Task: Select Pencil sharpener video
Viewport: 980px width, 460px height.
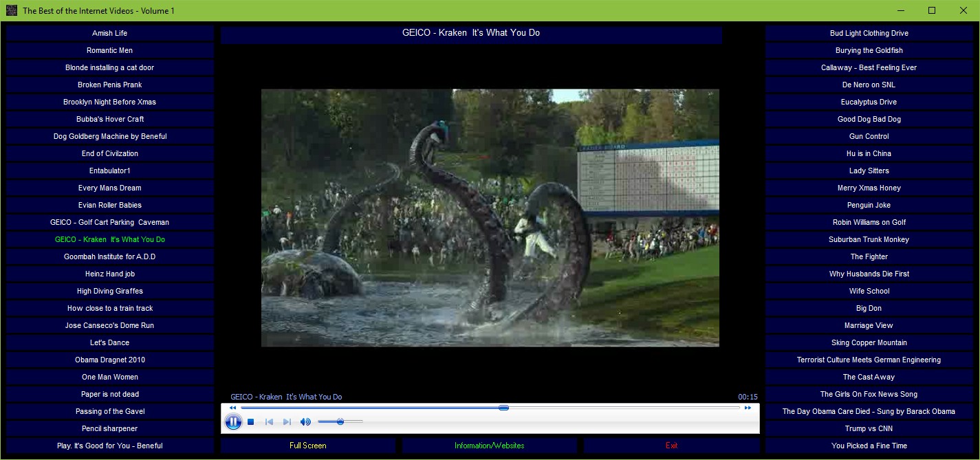Action: tap(110, 428)
